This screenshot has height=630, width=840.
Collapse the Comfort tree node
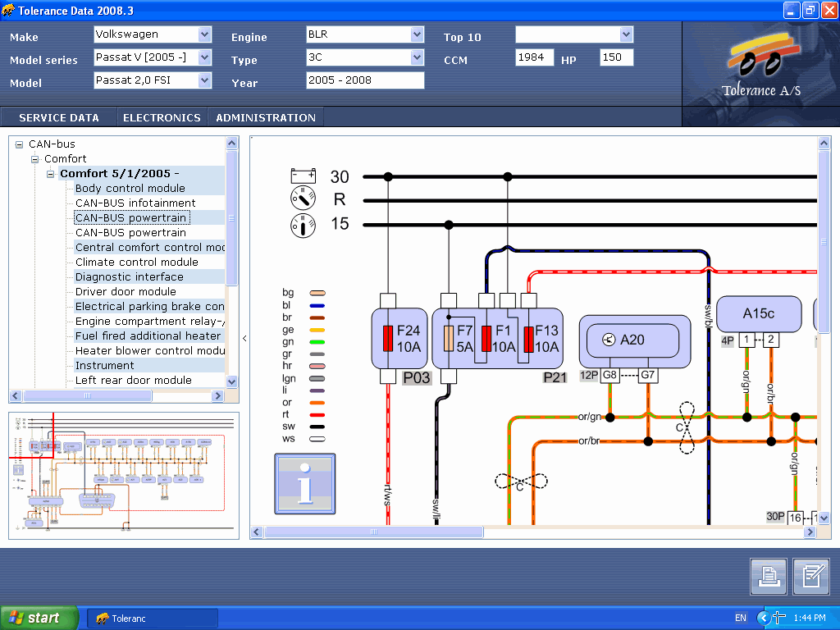click(x=34, y=159)
